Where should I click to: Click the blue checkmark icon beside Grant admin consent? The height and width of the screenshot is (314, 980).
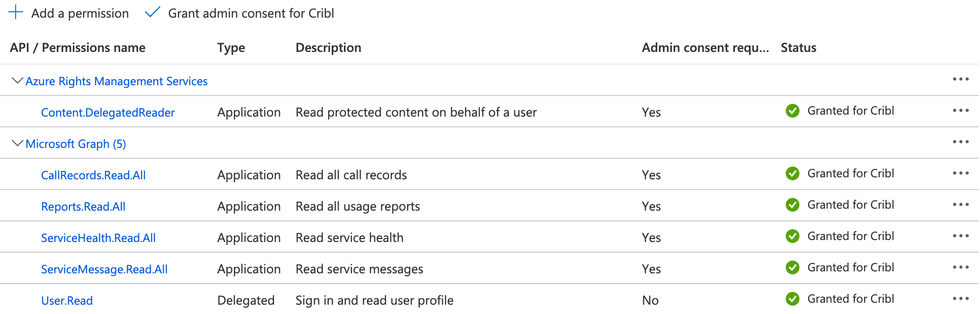[152, 13]
